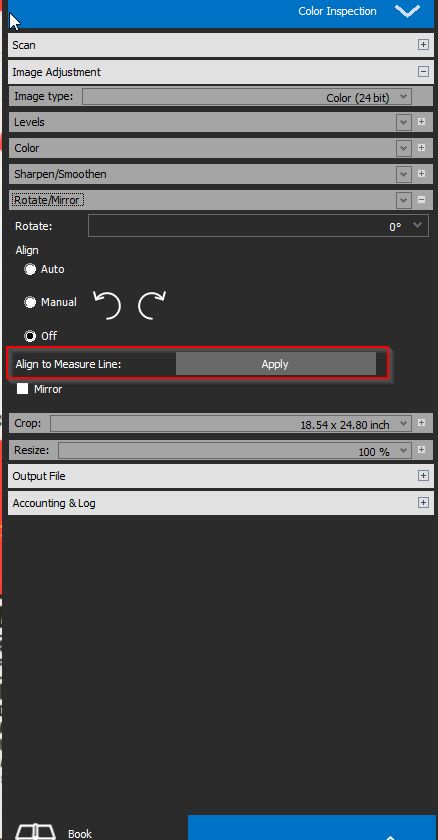
Task: Open the Sharpen/Smoothen preset dropdown arrow
Action: (404, 174)
